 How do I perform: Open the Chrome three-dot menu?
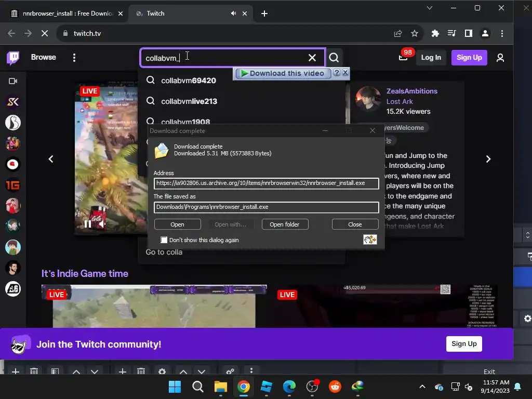[502, 33]
